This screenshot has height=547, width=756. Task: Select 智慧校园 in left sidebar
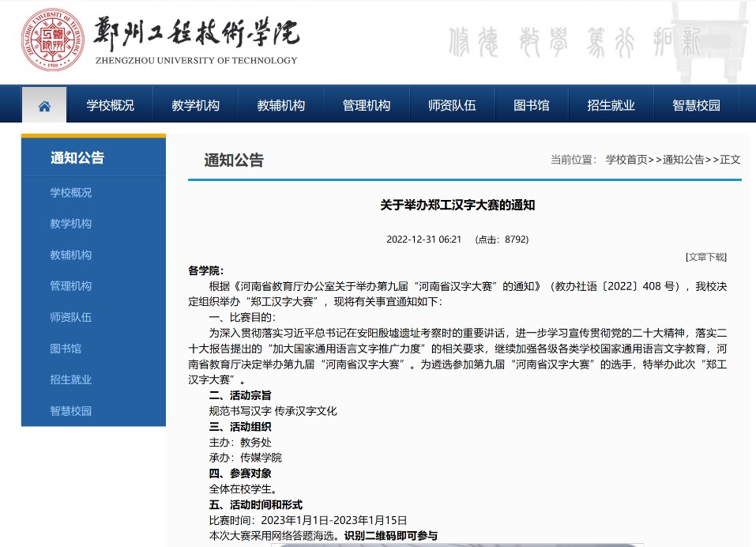71,410
